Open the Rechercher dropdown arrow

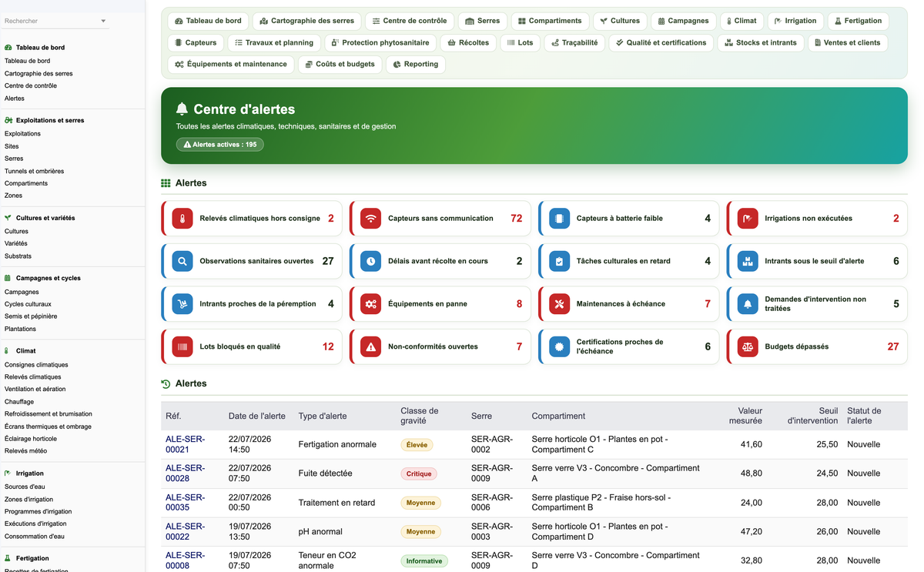pos(103,22)
